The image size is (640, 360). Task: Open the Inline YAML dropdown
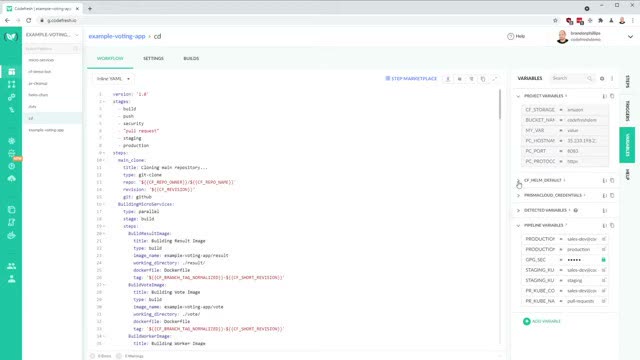pos(113,79)
